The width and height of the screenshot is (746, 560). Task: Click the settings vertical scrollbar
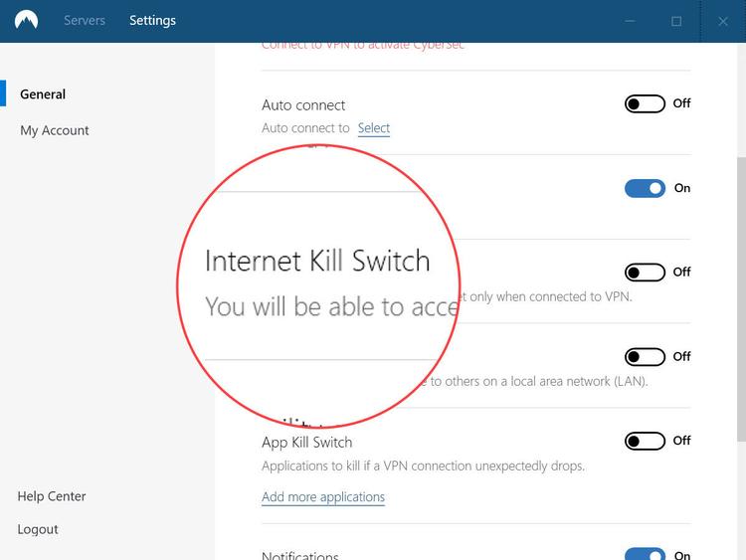[x=740, y=298]
